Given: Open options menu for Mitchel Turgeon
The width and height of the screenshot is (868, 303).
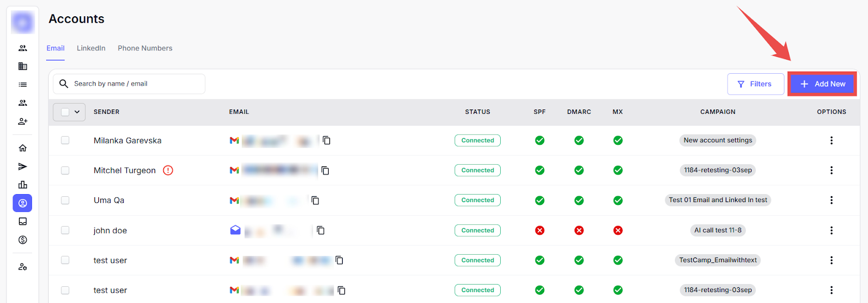Looking at the screenshot, I should pos(831,170).
